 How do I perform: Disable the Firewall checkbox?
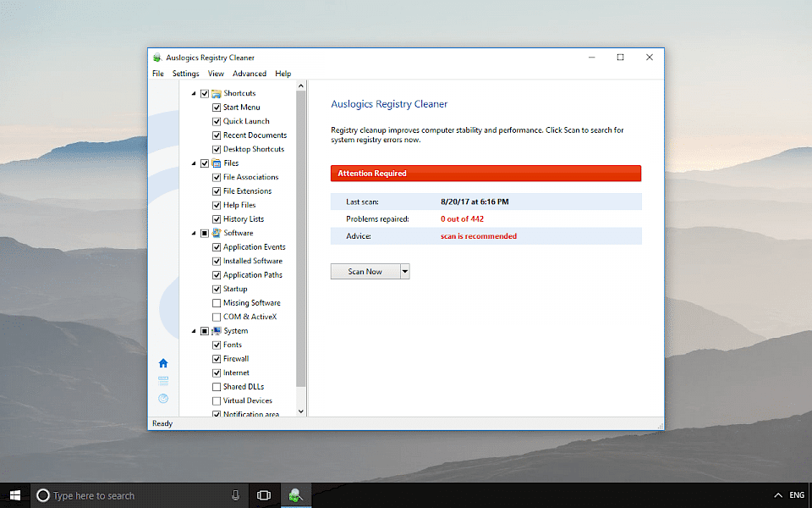(217, 359)
